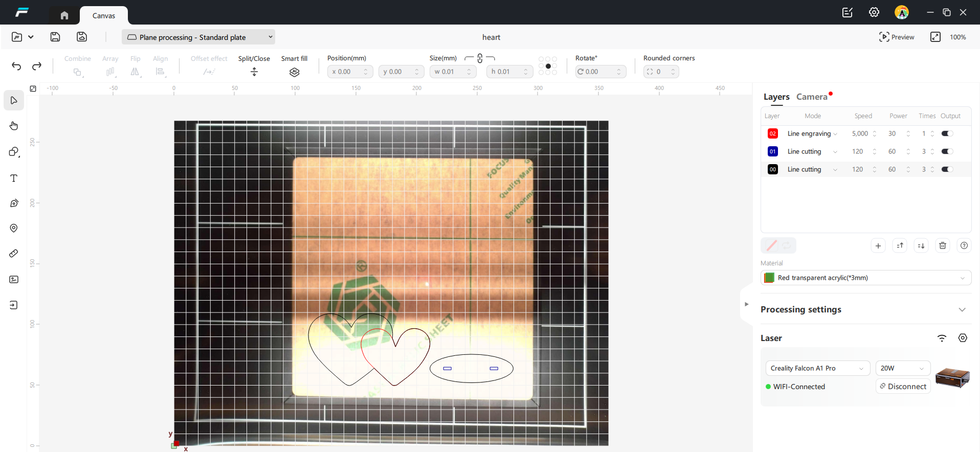Open laser settings target icon
Screen dimensions: 980x452
(963, 338)
